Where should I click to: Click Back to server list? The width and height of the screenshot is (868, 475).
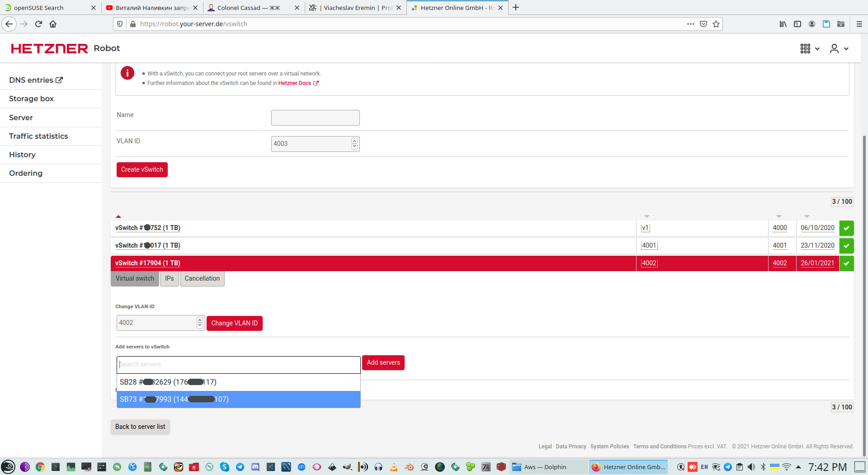point(140,427)
